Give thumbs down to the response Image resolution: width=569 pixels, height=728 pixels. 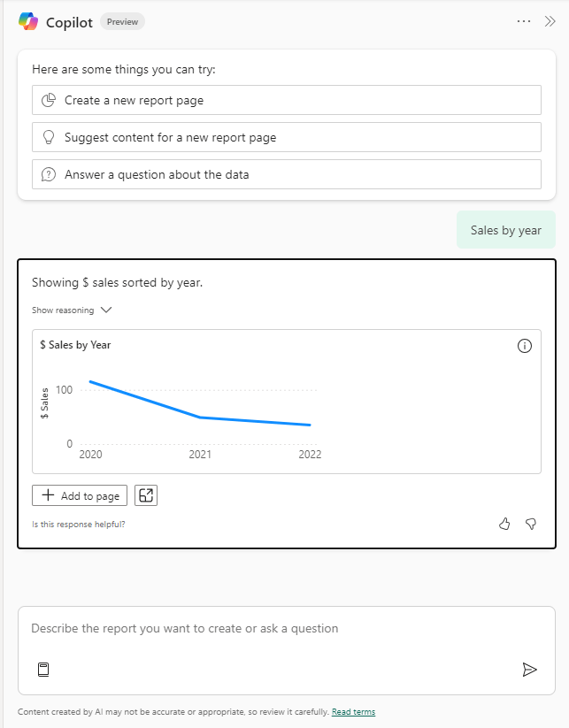pyautogui.click(x=531, y=524)
